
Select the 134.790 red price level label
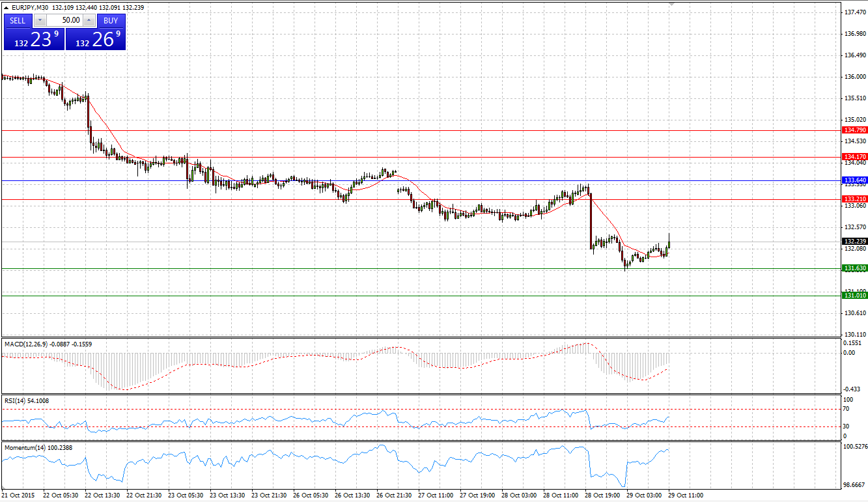854,130
